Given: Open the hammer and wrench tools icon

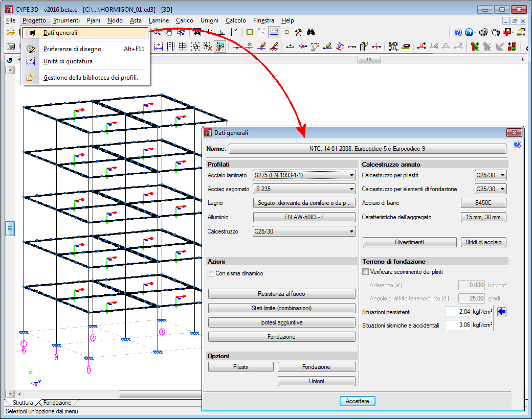Looking at the screenshot, I should coord(299,32).
